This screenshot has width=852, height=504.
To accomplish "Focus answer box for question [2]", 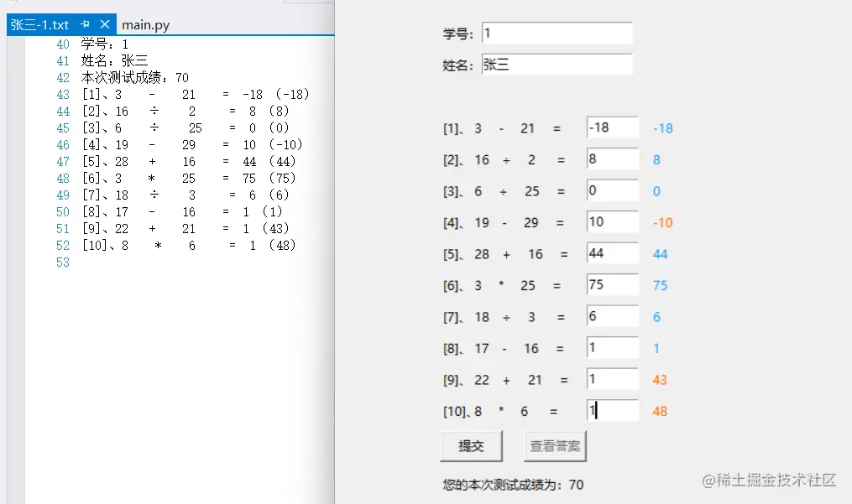I will pyautogui.click(x=613, y=159).
